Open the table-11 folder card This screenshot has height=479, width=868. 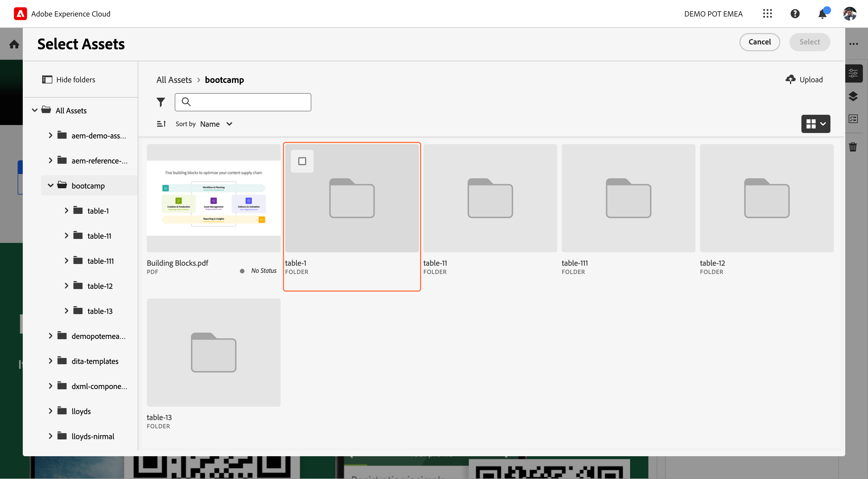tap(490, 198)
